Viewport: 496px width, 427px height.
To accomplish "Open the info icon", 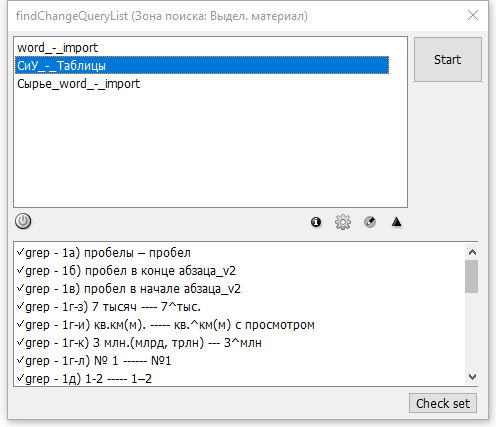I will click(x=316, y=222).
